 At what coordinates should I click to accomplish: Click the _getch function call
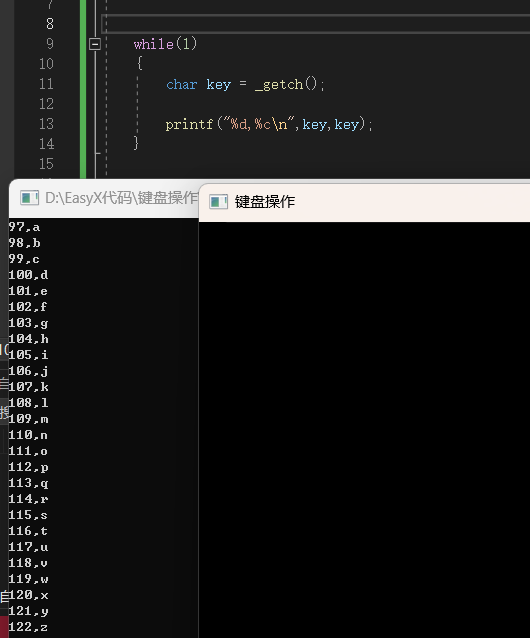(279, 84)
